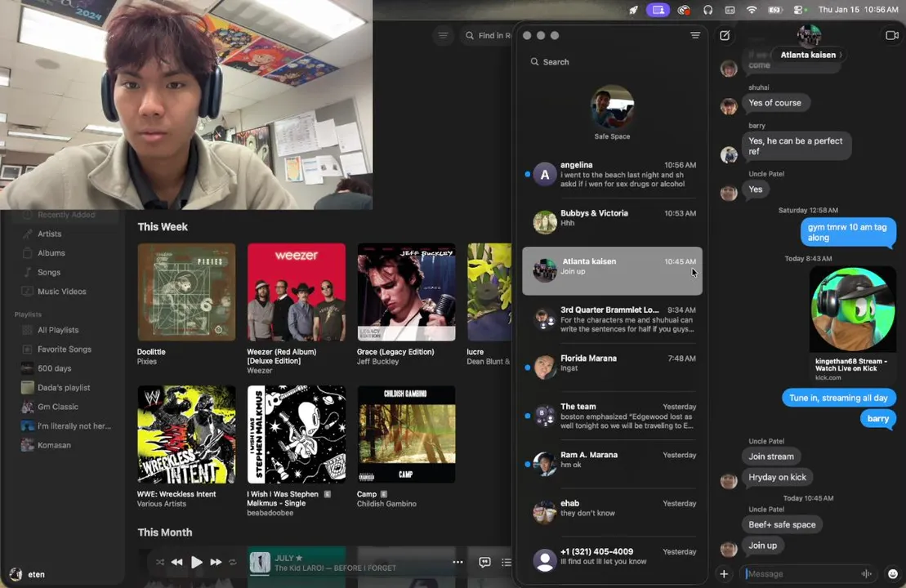Open the 3rd Quarter Brammlet conversation

tap(612, 319)
